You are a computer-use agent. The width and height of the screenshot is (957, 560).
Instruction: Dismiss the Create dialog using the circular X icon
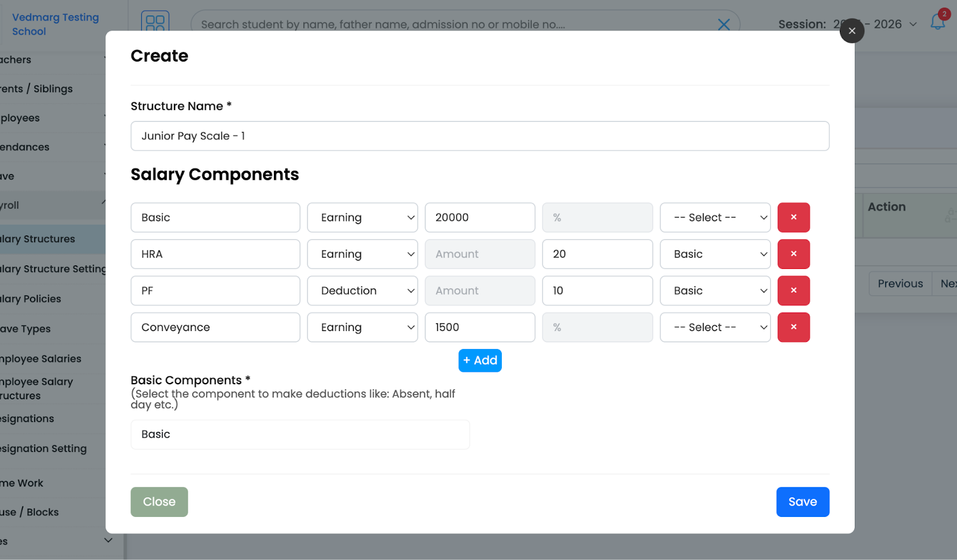click(852, 30)
